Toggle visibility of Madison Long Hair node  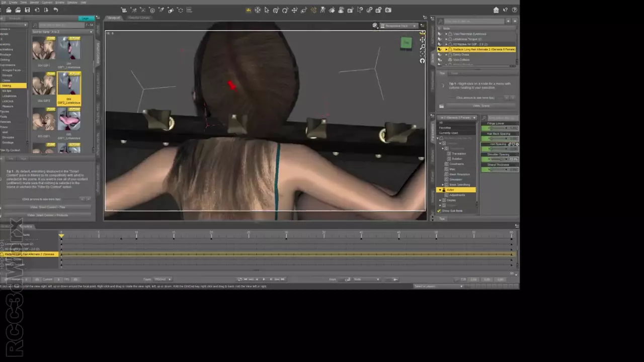pos(440,49)
